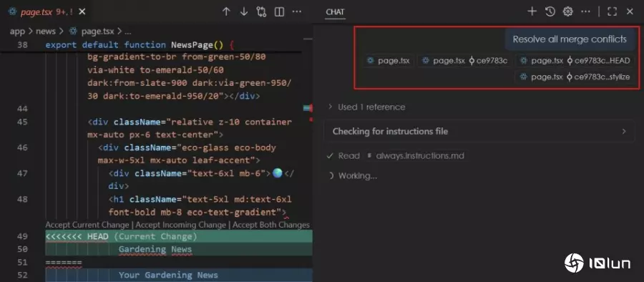Screen dimensions: 644x282
Task: Expand the 'Used 1 reference' section
Action: [x=366, y=107]
